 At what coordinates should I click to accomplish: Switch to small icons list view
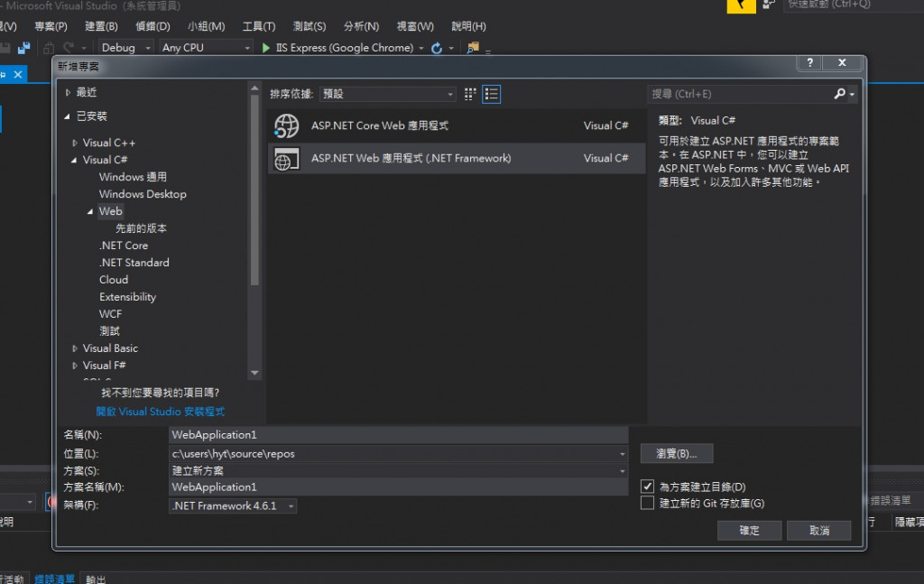coord(492,94)
